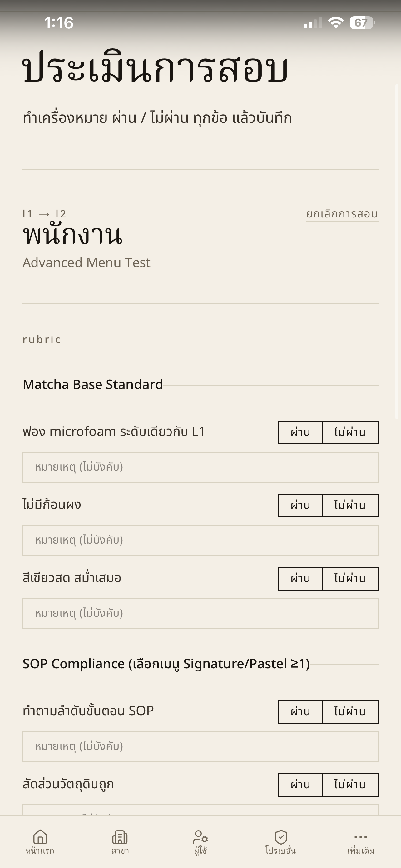Screen dimensions: 401x868
Task: Focus the note field under ไม่มีก้อนผง
Action: pyautogui.click(x=200, y=541)
